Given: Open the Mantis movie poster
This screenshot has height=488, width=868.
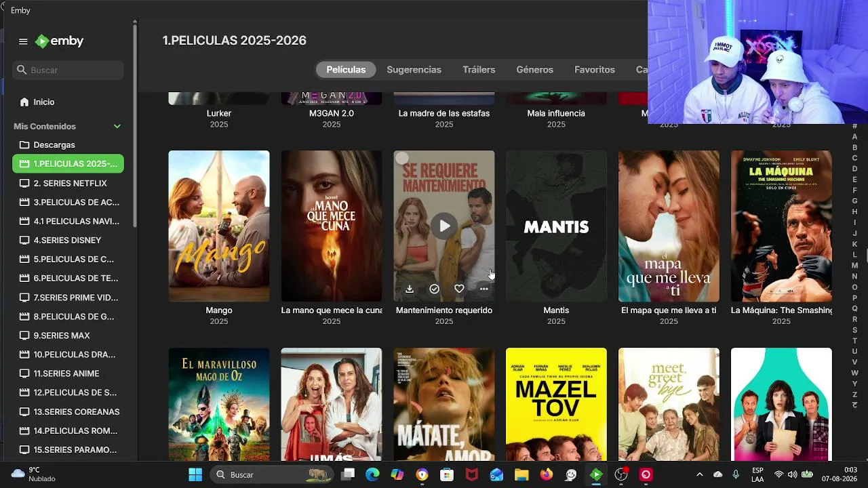Looking at the screenshot, I should pos(556,226).
